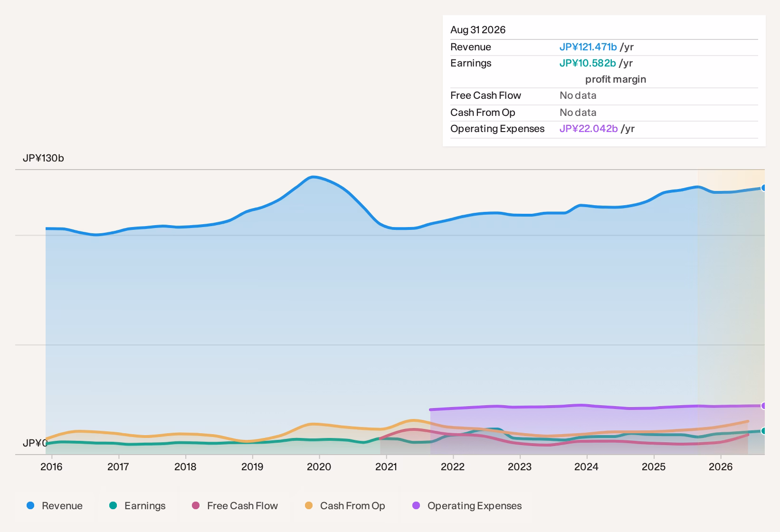Click the Aug 31 2026 tooltip date
The width and height of the screenshot is (780, 532).
coord(478,30)
